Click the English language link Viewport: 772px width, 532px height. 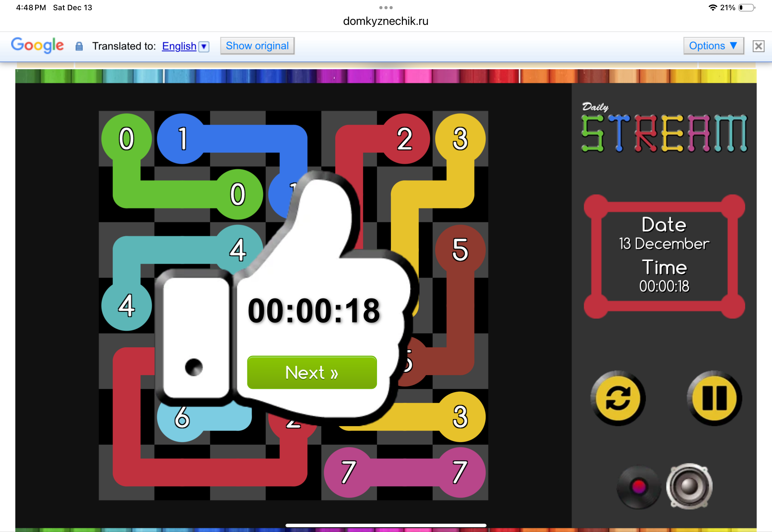tap(179, 46)
